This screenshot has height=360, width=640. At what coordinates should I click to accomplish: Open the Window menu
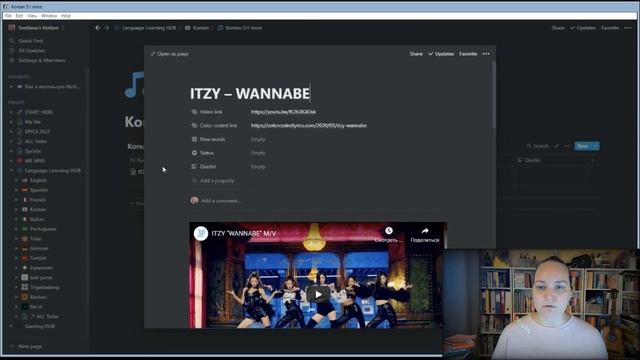pos(49,16)
